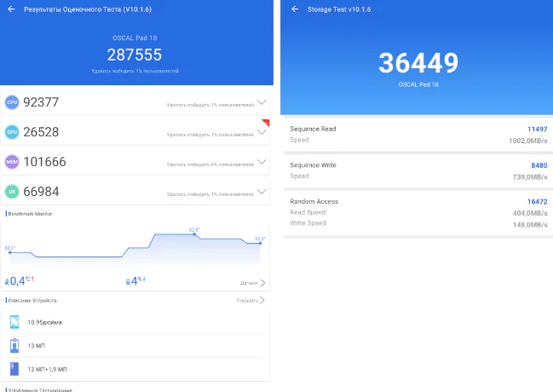Click the Результаты Оценочного Теста title
The image size is (553, 392).
(88, 9)
